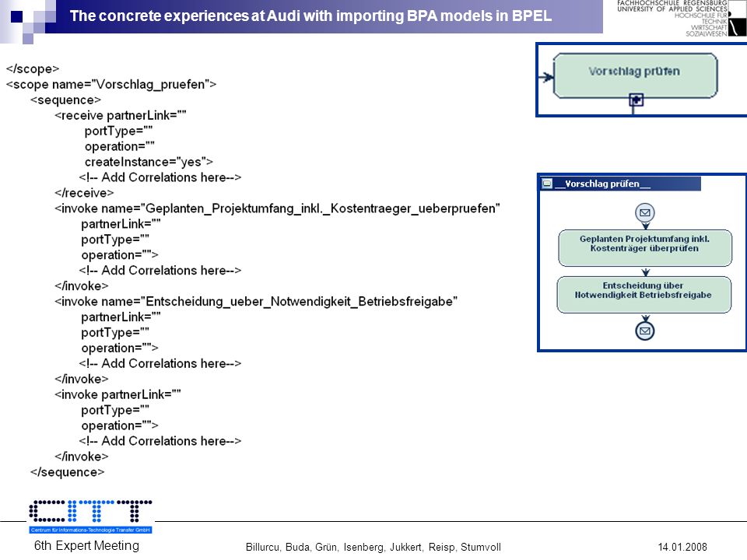Click the closing </sequence> tag
The image size is (747, 560).
click(67, 472)
